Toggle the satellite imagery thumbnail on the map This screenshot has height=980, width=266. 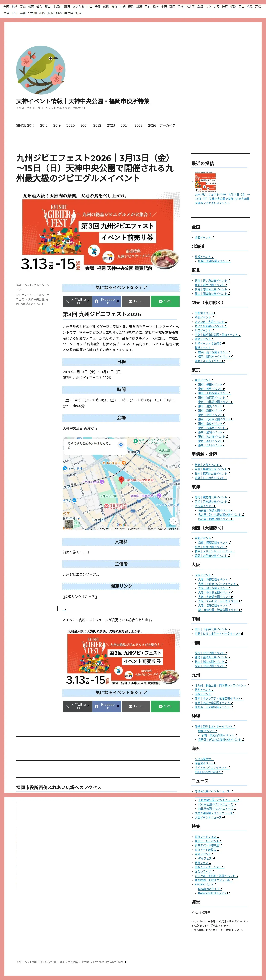click(x=69, y=523)
